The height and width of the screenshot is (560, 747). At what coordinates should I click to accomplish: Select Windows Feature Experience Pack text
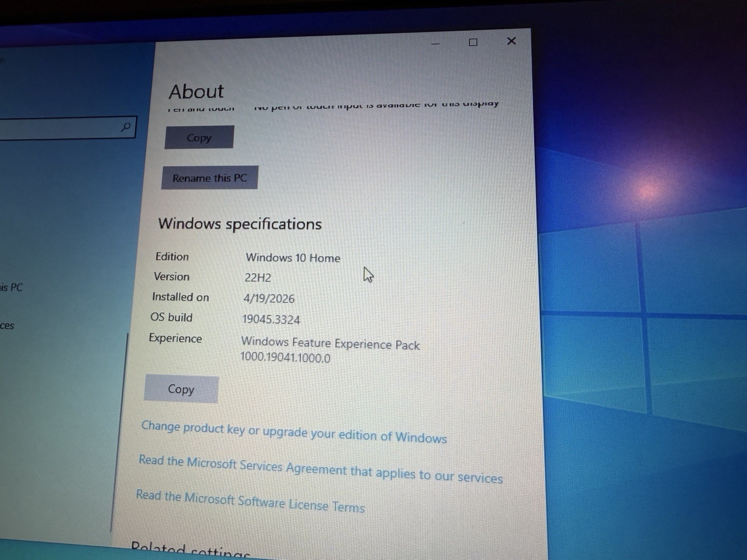pos(331,343)
